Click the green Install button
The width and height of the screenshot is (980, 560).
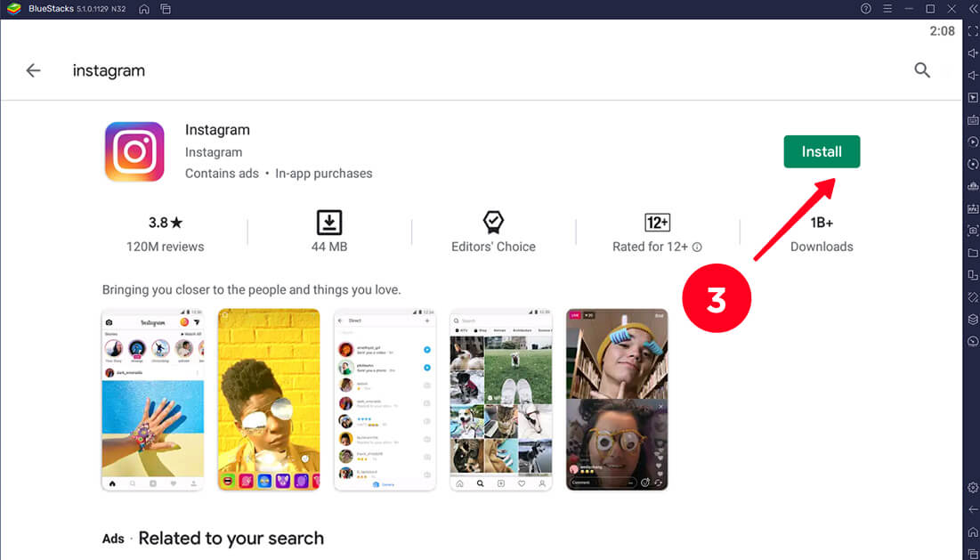[822, 152]
